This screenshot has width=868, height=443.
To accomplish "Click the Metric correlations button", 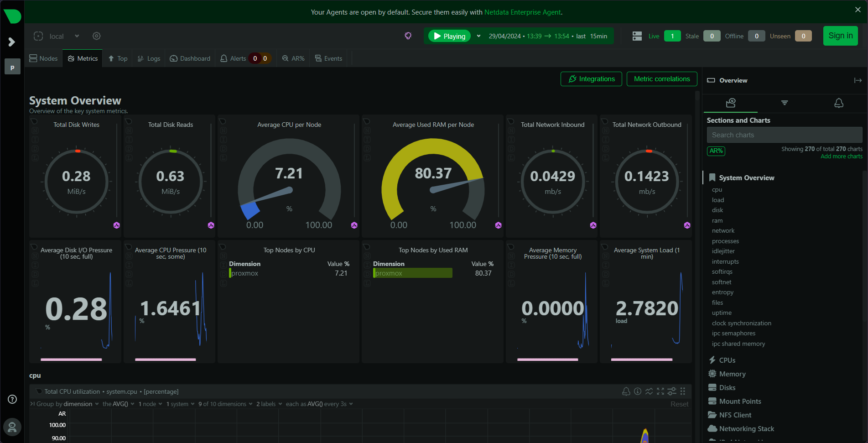I will click(662, 78).
